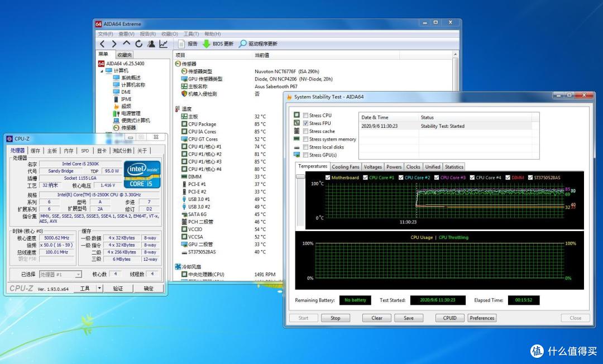Image resolution: width=603 pixels, height=364 pixels.
Task: Collapse the 计算机 tree node
Action: coord(102,71)
